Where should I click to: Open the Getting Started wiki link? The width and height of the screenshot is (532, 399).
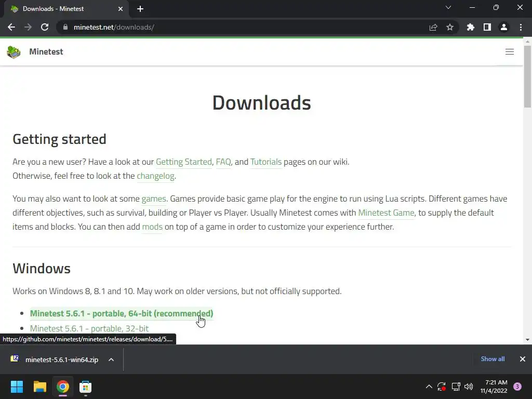coord(184,162)
